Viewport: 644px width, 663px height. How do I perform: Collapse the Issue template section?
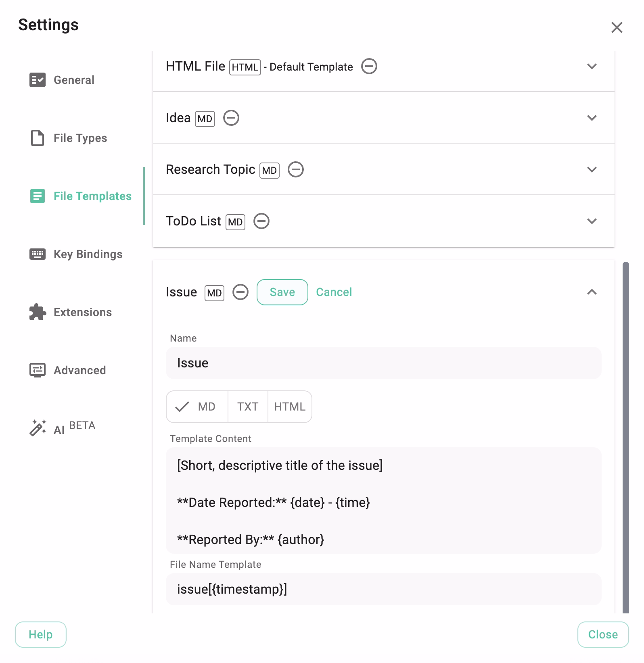592,292
